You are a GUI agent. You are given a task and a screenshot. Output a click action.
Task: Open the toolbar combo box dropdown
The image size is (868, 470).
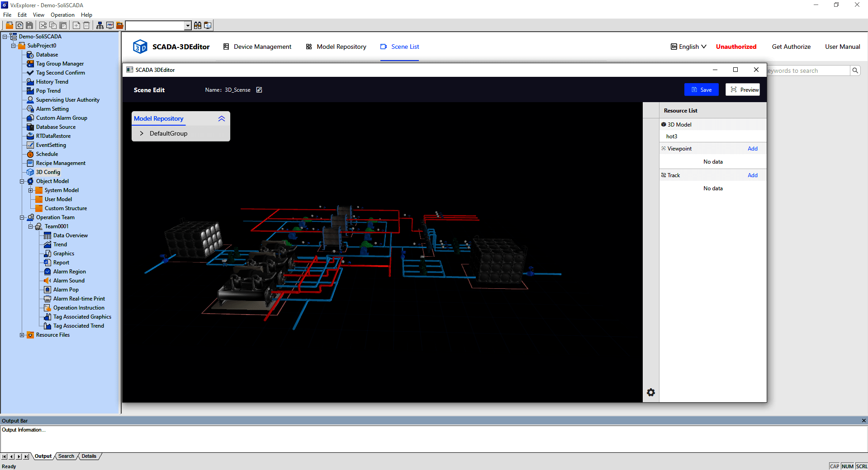tap(188, 26)
